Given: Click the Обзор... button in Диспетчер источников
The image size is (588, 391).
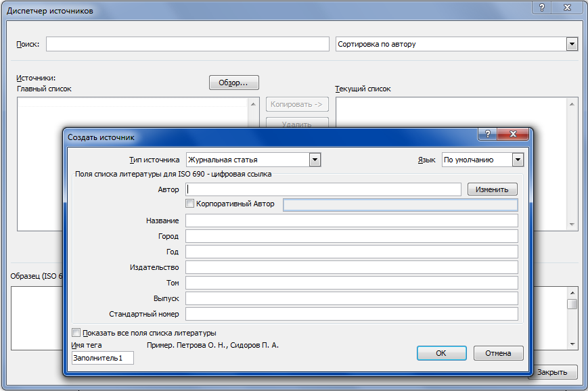Looking at the screenshot, I should (x=233, y=83).
